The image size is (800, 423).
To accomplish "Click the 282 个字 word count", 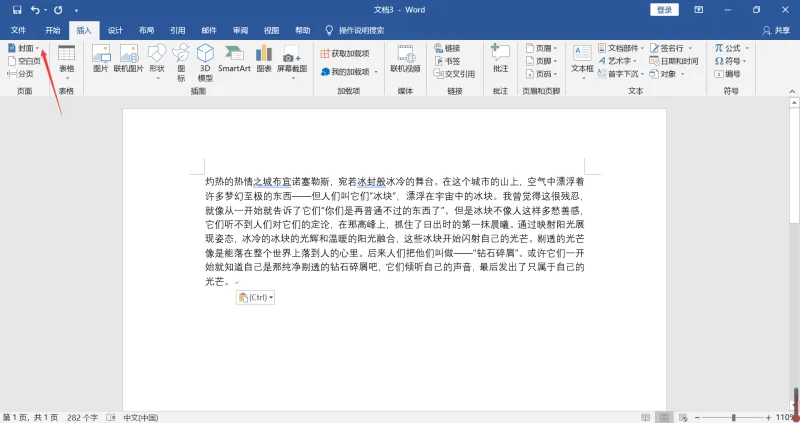I will [82, 417].
